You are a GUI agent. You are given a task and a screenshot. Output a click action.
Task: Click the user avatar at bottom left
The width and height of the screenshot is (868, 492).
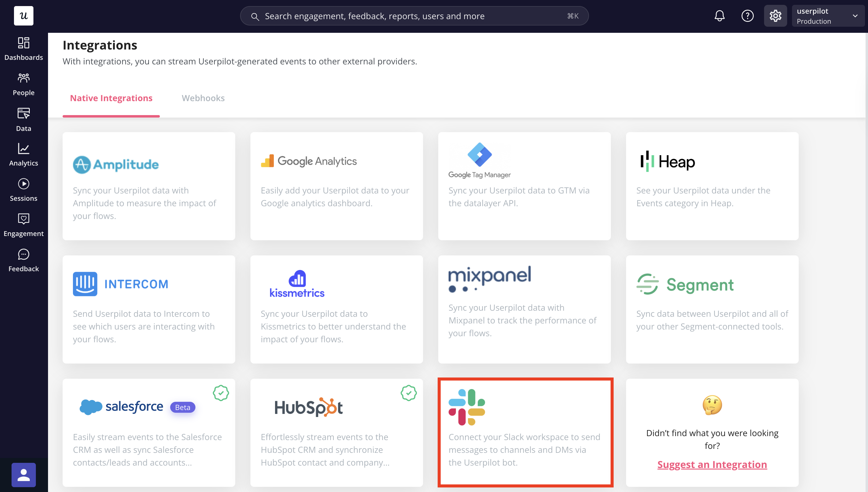(x=23, y=474)
